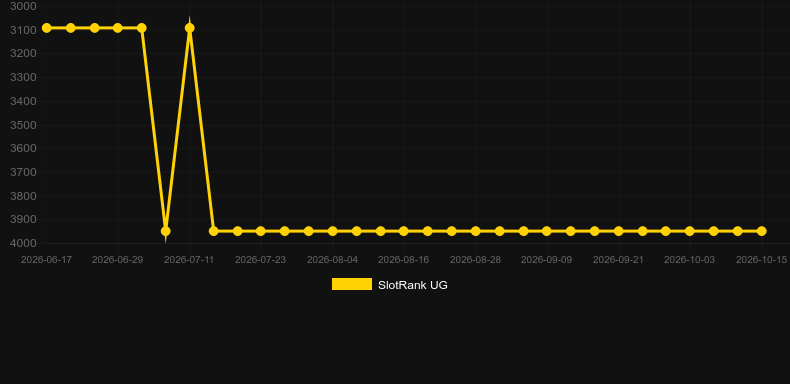Image resolution: width=790 pixels, height=384 pixels.
Task: Toggle the SlotRank UG legend yellow swatch
Action: pos(352,284)
